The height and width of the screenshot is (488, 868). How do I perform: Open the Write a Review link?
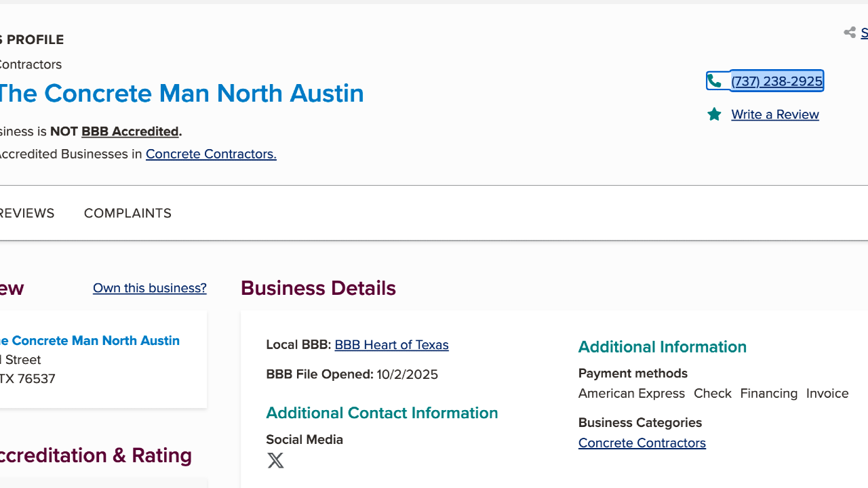[x=775, y=114]
